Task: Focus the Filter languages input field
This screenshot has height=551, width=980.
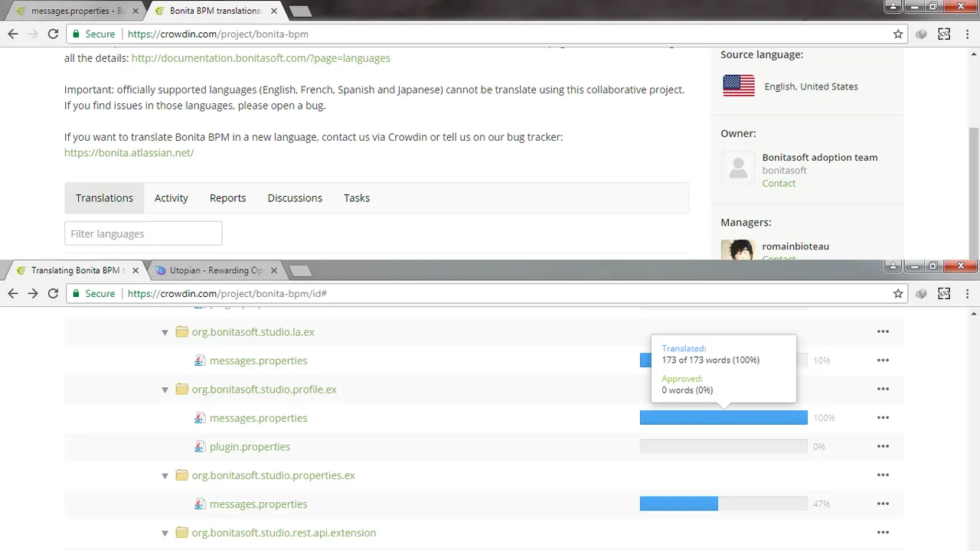Action: tap(143, 233)
